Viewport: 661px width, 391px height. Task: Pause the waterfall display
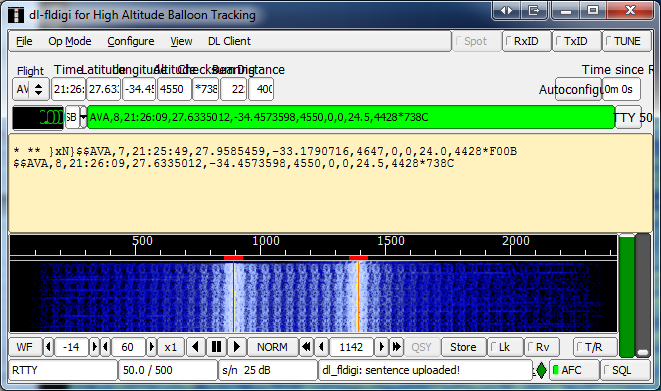tap(216, 347)
